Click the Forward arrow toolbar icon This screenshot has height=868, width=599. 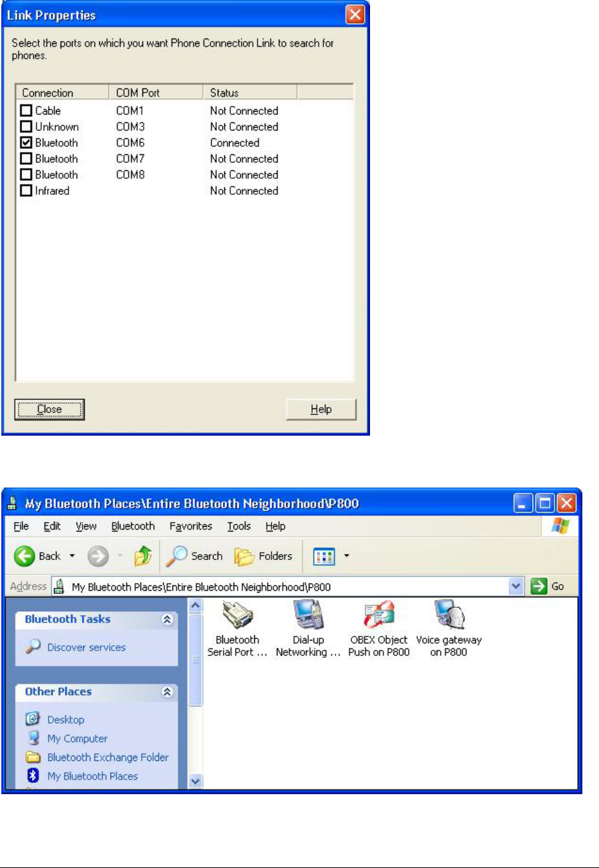click(97, 556)
